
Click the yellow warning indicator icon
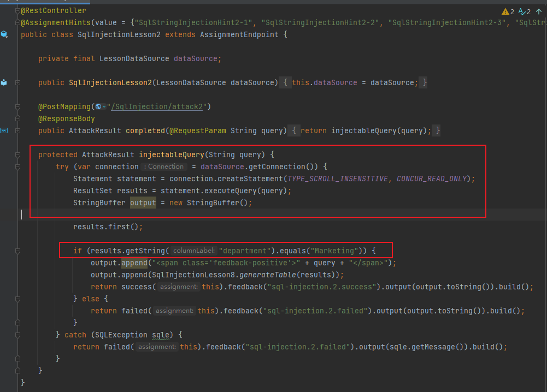point(505,11)
